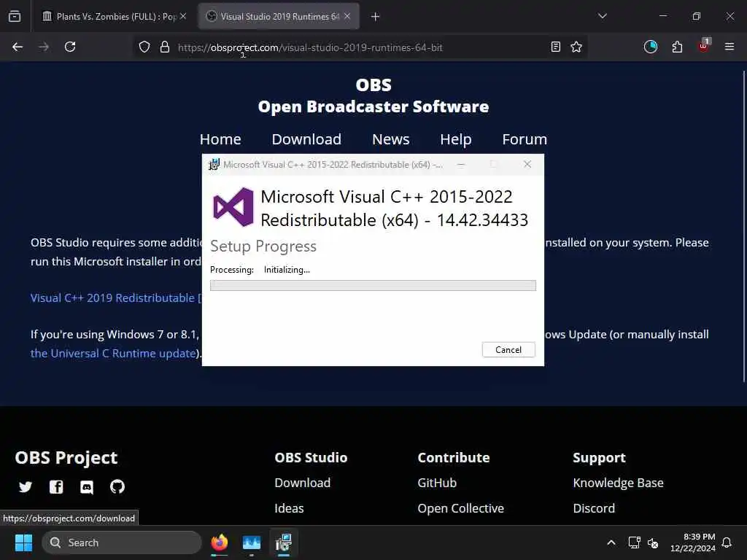The width and height of the screenshot is (747, 560).
Task: View site security padlock info
Action: click(x=165, y=47)
